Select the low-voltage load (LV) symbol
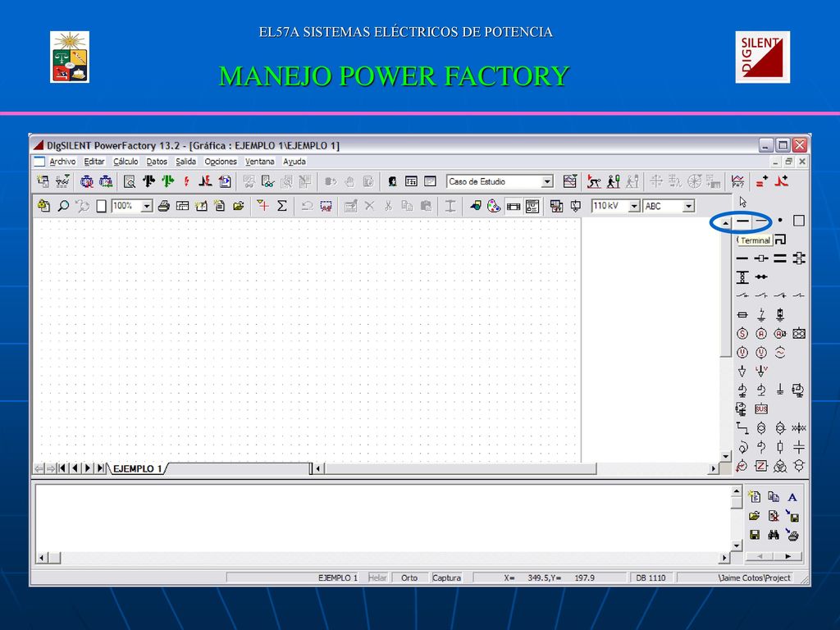This screenshot has height=630, width=840. pos(761,371)
